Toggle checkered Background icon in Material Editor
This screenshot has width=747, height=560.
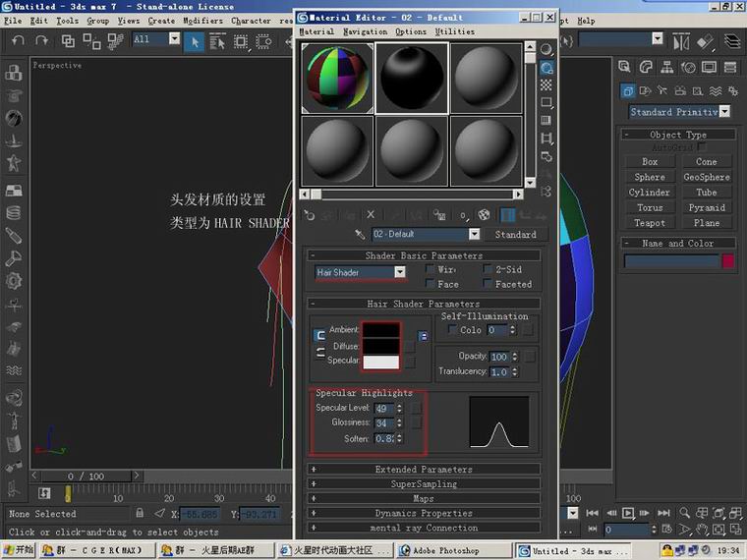(546, 84)
